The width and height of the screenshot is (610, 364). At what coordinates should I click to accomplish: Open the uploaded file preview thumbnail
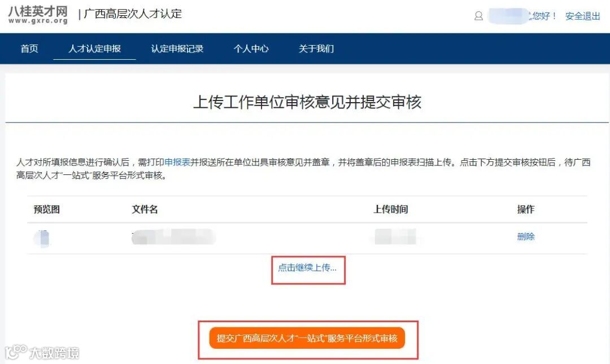(42, 238)
